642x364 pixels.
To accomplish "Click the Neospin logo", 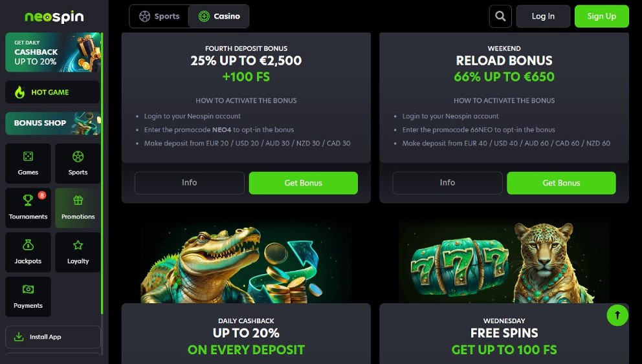I will tap(54, 17).
